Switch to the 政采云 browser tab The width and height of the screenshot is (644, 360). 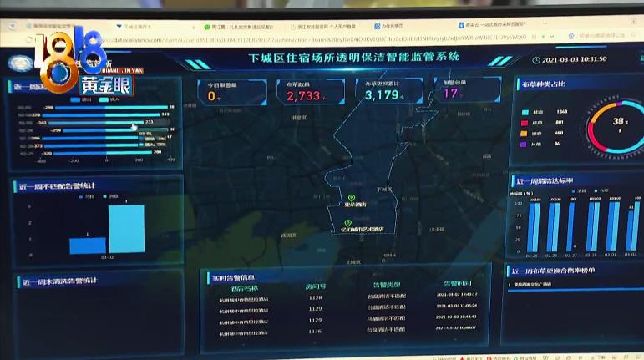tap(494, 24)
